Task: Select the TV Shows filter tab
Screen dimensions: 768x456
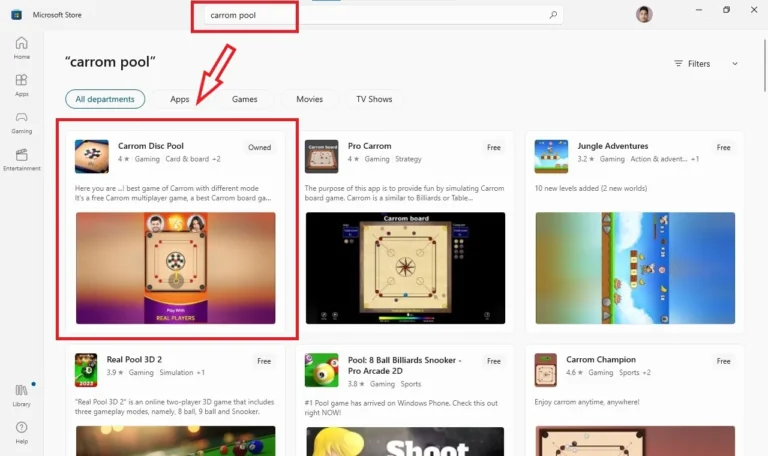Action: (x=374, y=99)
